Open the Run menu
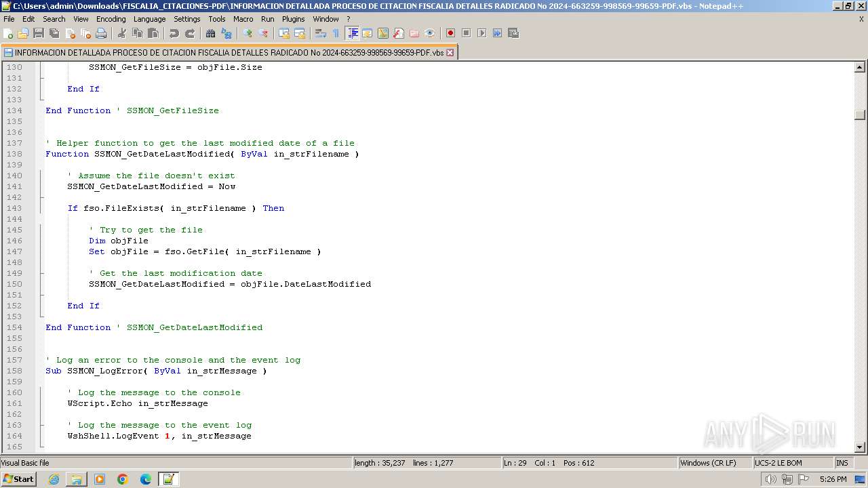868x488 pixels. (268, 19)
